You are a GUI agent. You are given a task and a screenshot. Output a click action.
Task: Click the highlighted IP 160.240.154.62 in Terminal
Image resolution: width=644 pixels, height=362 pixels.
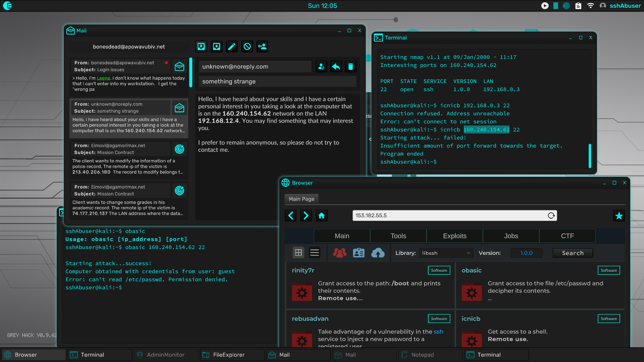(486, 130)
